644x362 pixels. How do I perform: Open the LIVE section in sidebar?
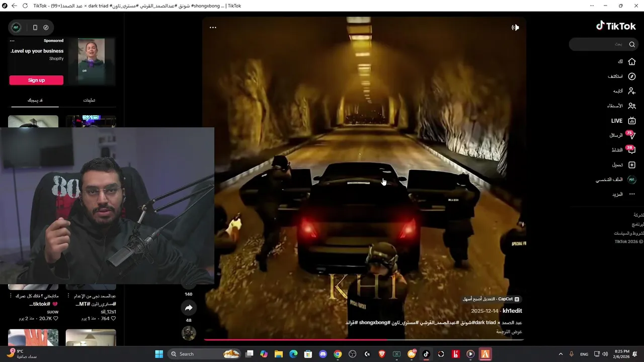[623, 121]
